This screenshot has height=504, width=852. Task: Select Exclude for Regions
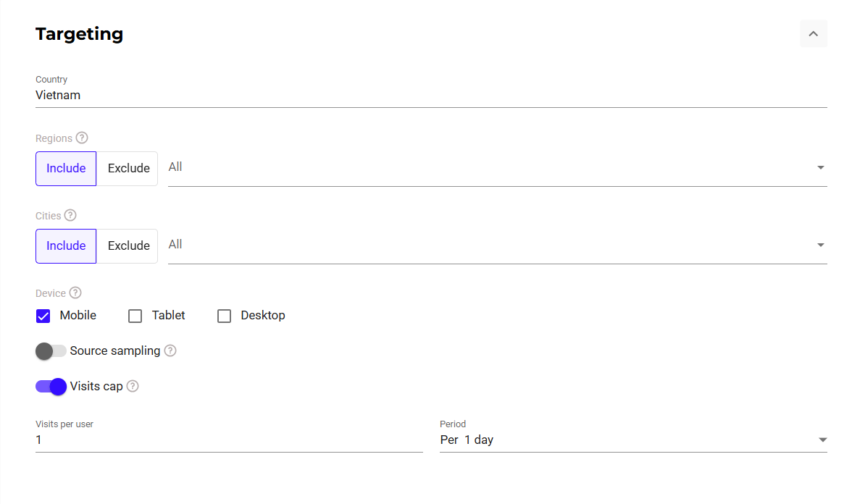(128, 169)
